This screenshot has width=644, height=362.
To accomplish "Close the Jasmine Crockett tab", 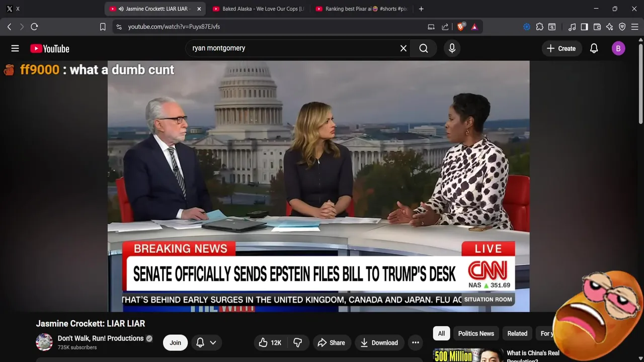I will [199, 9].
